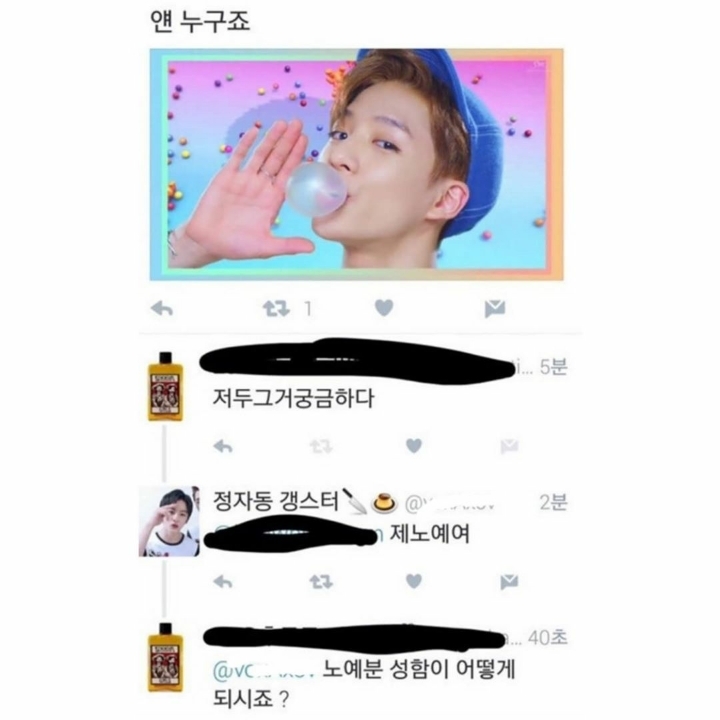Screen dimensions: 720x720
Task: Like the 제노예여 tweet
Action: (414, 581)
